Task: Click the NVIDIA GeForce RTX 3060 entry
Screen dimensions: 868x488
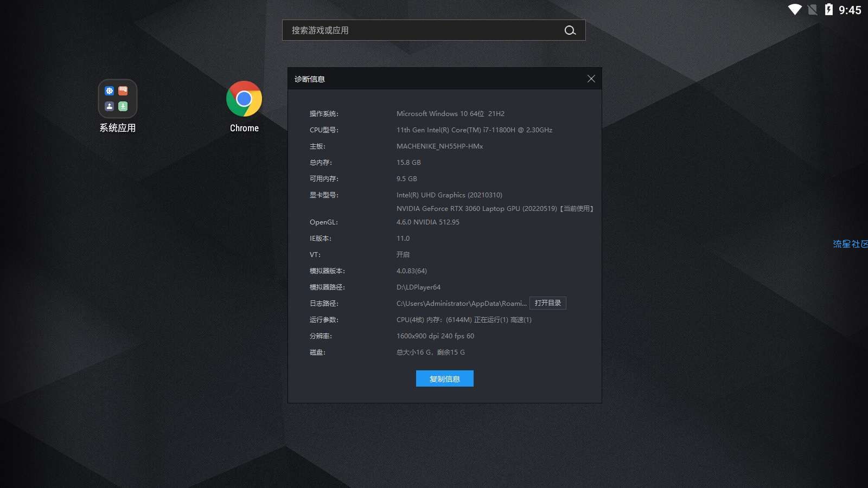Action: pyautogui.click(x=495, y=209)
